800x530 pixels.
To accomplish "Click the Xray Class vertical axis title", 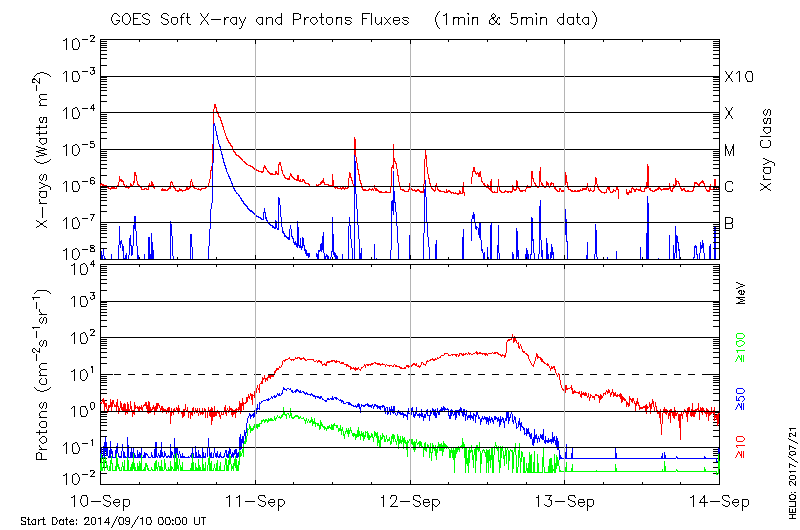I will (767, 150).
